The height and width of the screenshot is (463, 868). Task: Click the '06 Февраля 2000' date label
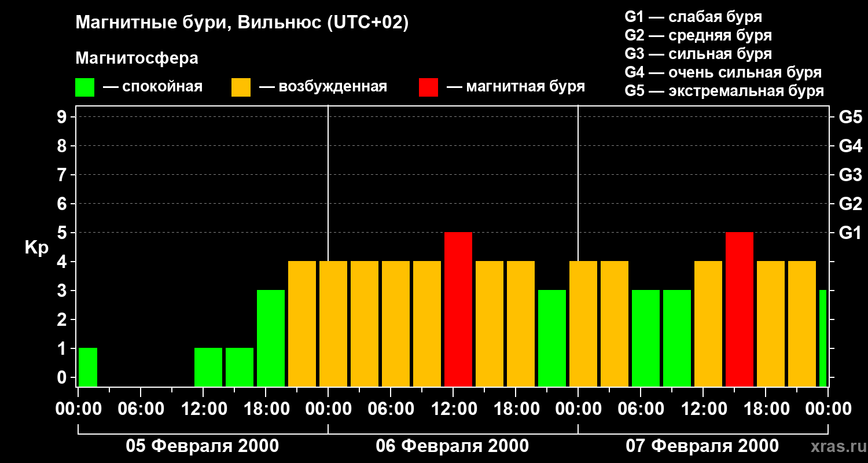(x=453, y=446)
